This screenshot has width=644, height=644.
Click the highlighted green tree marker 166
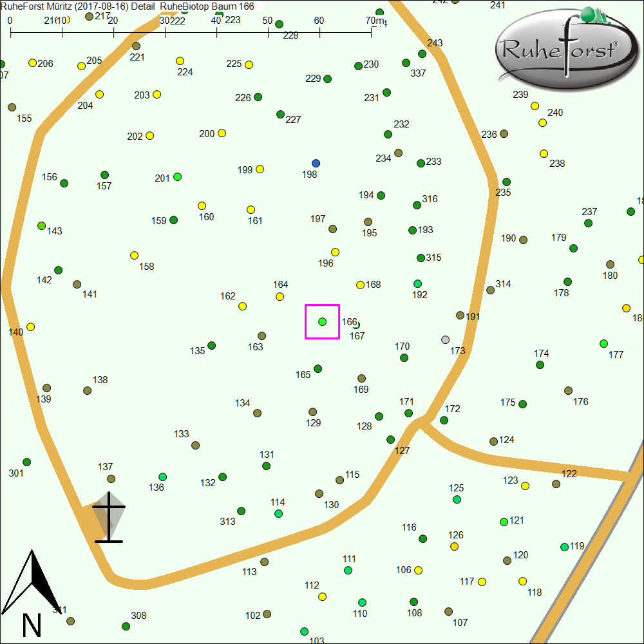pos(322,321)
